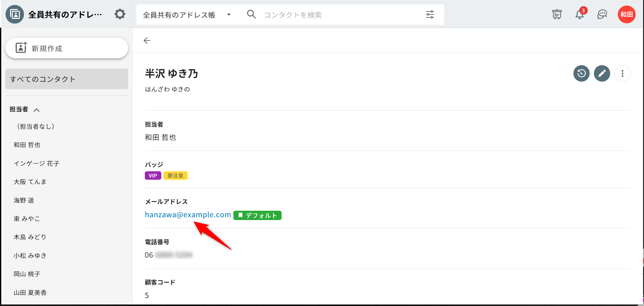Open the 全員共有のアドレス帳 dropdown
This screenshot has height=306, width=644.
186,15
